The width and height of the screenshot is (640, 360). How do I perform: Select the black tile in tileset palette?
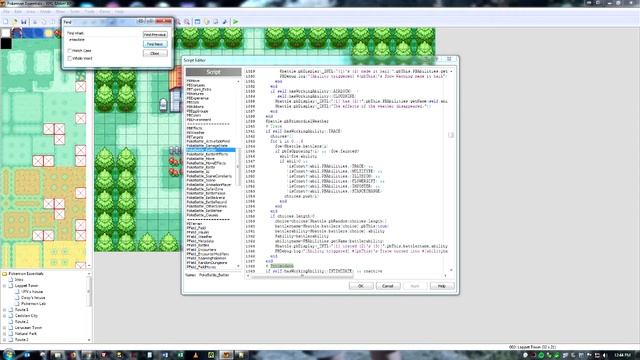(x=6, y=43)
